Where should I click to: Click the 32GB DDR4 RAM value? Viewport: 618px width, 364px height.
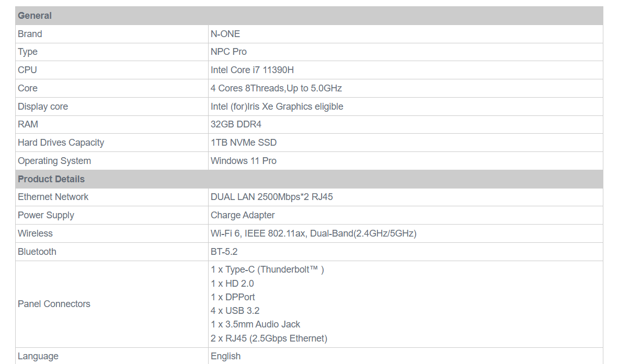coord(236,124)
